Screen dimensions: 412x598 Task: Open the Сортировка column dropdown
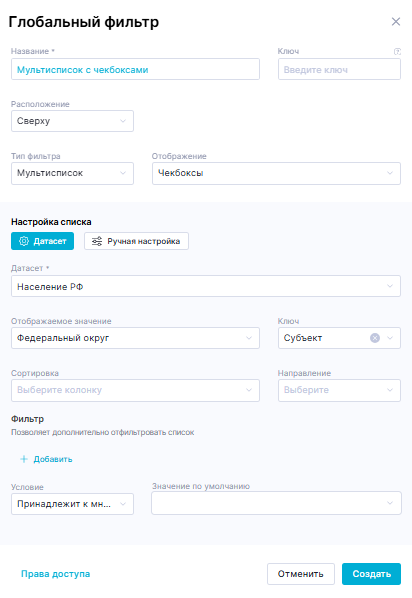click(135, 390)
